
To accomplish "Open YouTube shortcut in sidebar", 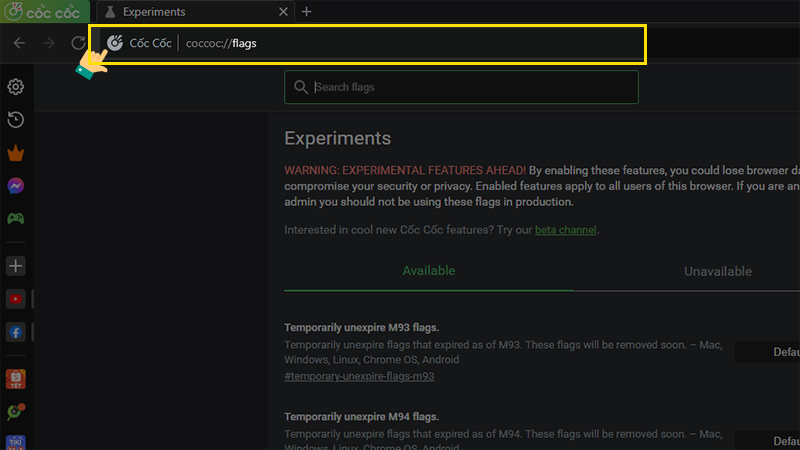I will (x=16, y=299).
